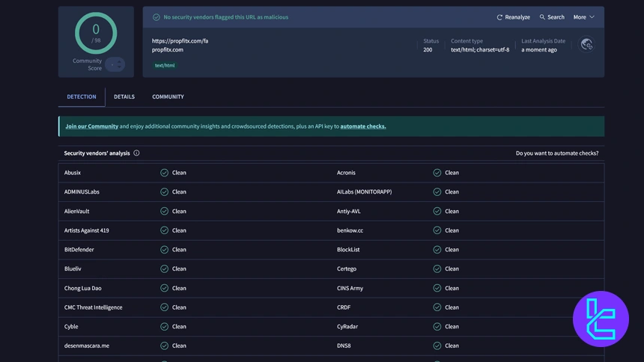Select the benkow.cc vendor name
The height and width of the screenshot is (362, 644).
(x=350, y=230)
